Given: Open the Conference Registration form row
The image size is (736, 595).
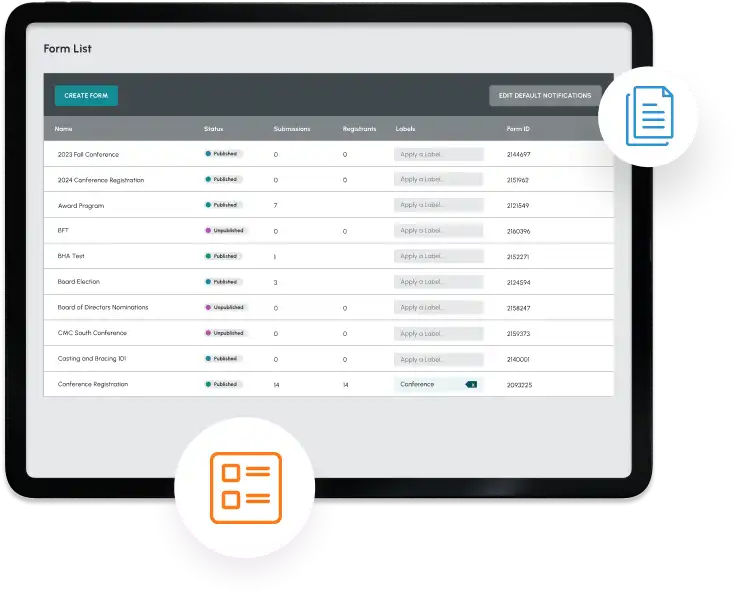Looking at the screenshot, I should [x=93, y=384].
